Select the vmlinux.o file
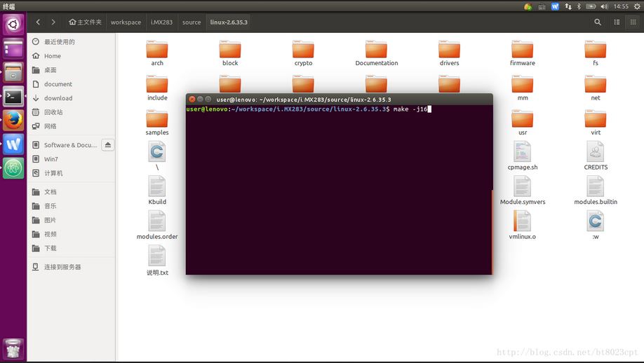The image size is (644, 363). (523, 225)
